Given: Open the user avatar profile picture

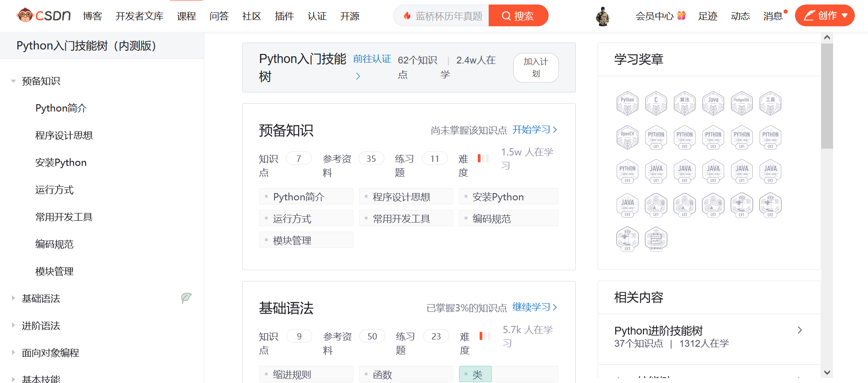Looking at the screenshot, I should coord(603,16).
